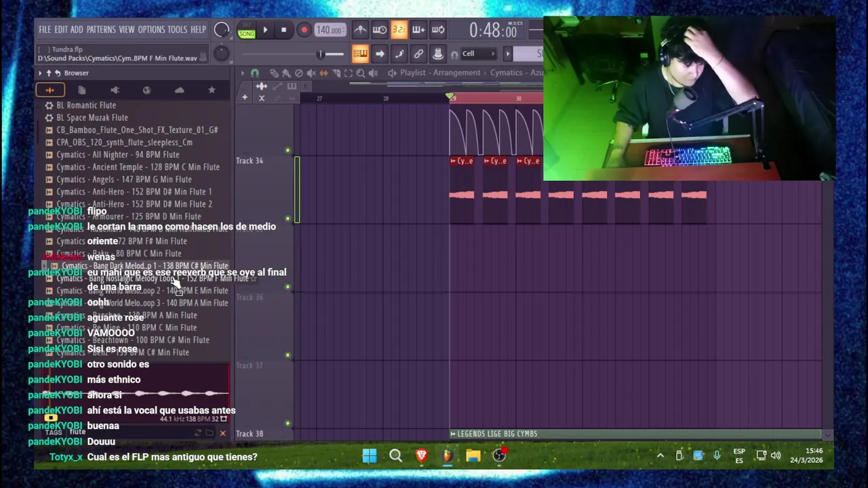The image size is (868, 488).
Task: Select the cloud tab in Browser
Action: click(x=179, y=90)
